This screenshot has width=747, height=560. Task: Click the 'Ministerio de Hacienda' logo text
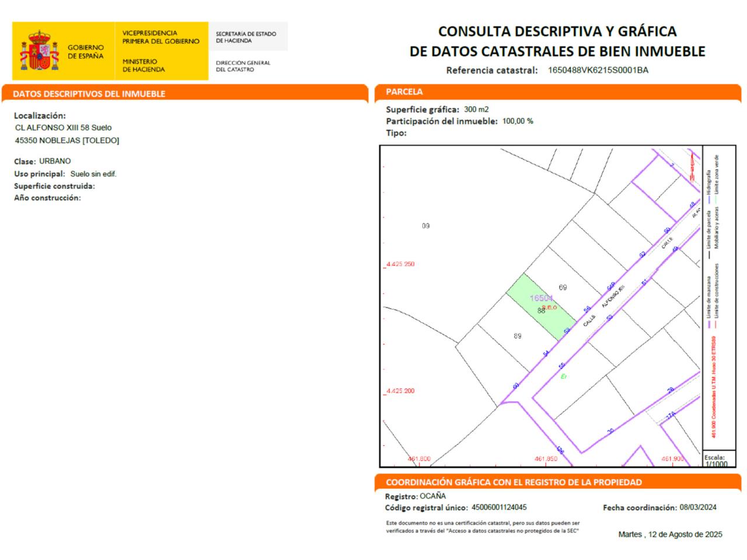(144, 65)
